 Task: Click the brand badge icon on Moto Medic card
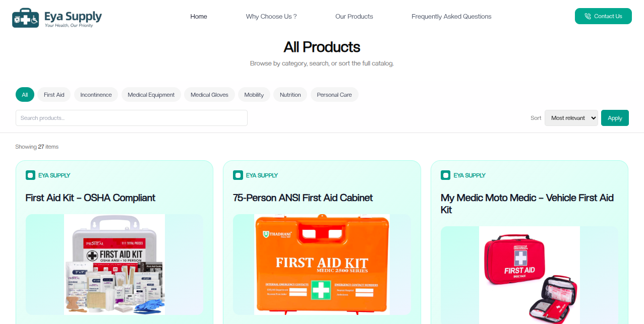click(x=445, y=175)
